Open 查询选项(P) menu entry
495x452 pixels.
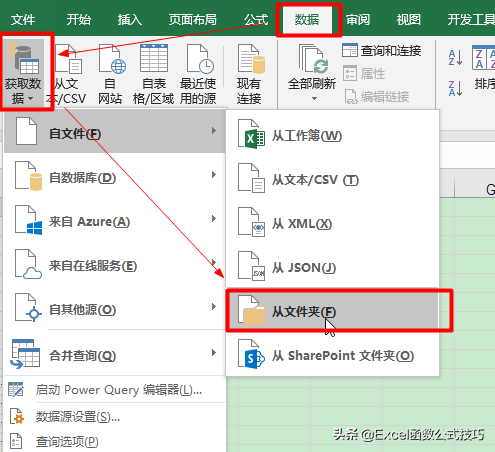tap(115, 442)
